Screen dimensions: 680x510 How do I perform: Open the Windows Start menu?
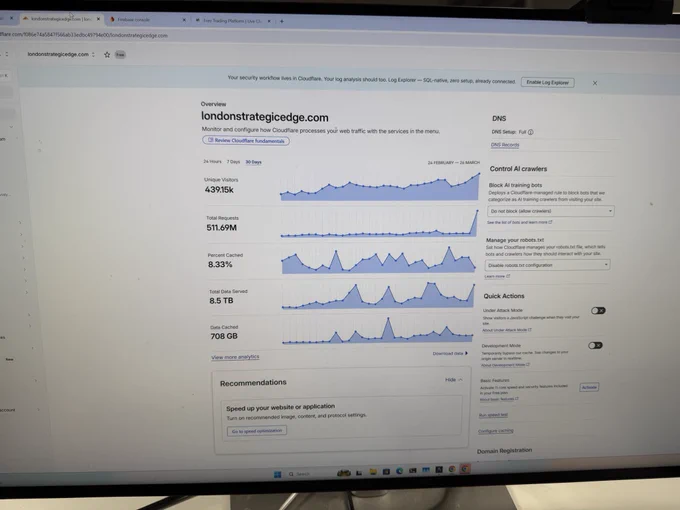point(278,474)
